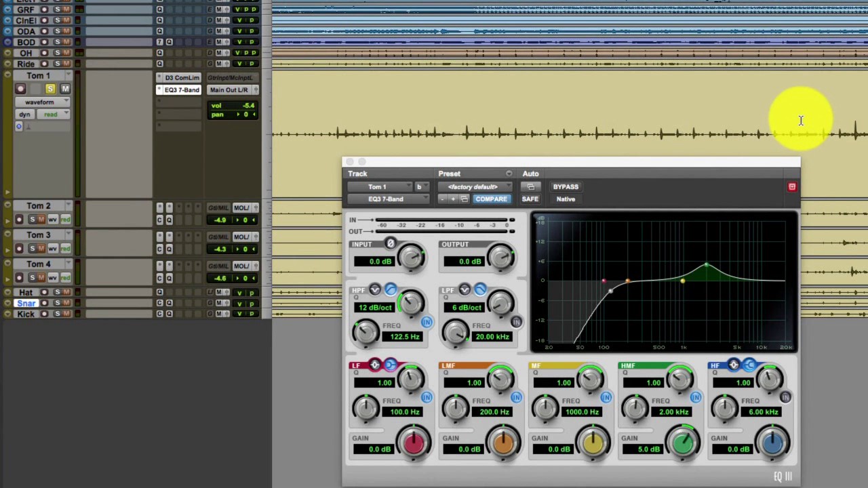Select the HF band shelf shape icon
Image resolution: width=868 pixels, height=488 pixels.
pos(749,365)
